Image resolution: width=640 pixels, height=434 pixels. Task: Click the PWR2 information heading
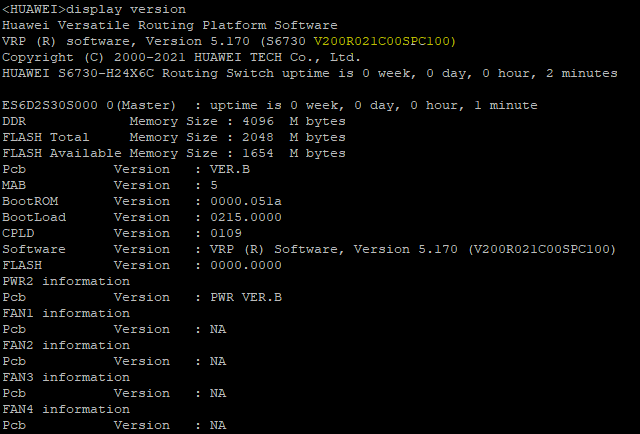pyautogui.click(x=72, y=281)
